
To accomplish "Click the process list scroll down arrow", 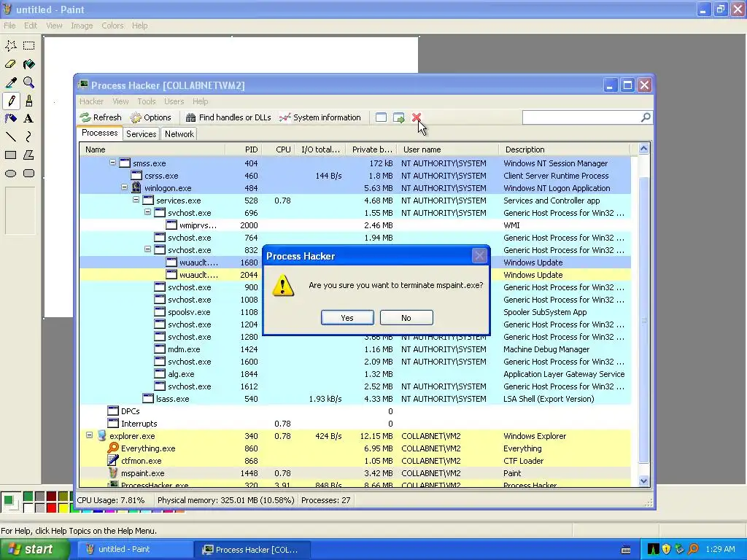I will tap(643, 481).
